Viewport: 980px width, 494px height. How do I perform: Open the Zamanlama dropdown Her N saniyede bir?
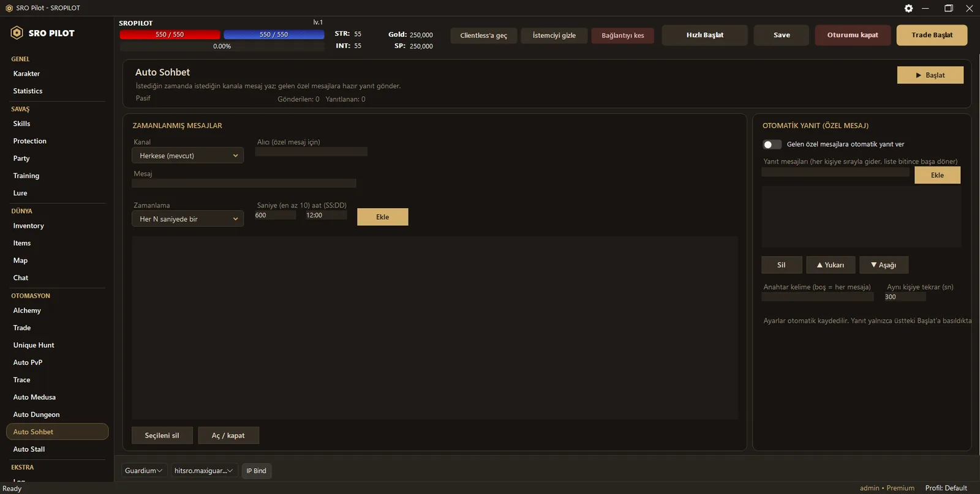pos(187,219)
